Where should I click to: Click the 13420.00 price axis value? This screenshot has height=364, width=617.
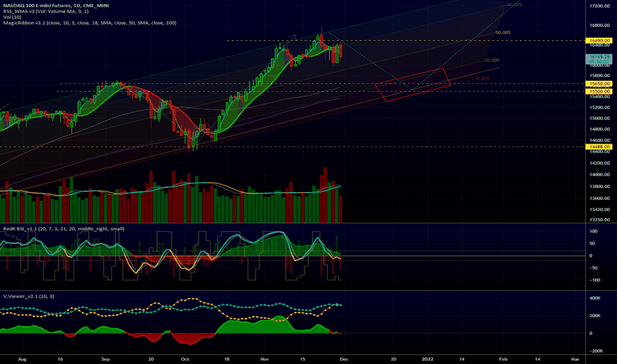click(x=600, y=210)
